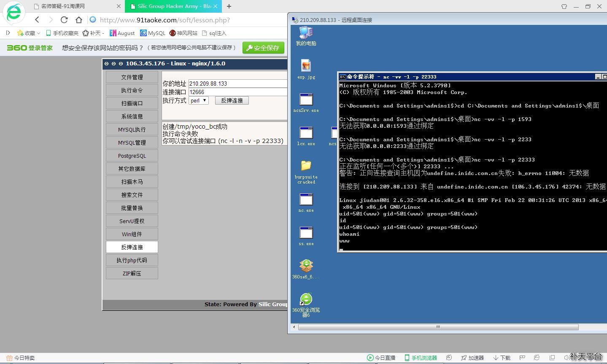Viewport: 607px width, 364px height.
Task: Close the Silic Group Hacker Army tab
Action: pyautogui.click(x=216, y=6)
